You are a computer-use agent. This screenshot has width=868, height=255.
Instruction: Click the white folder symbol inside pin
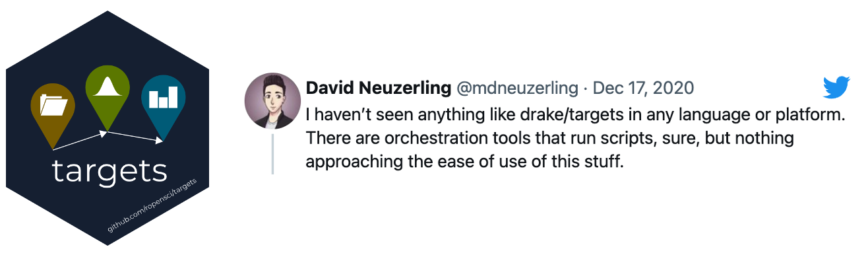point(53,105)
